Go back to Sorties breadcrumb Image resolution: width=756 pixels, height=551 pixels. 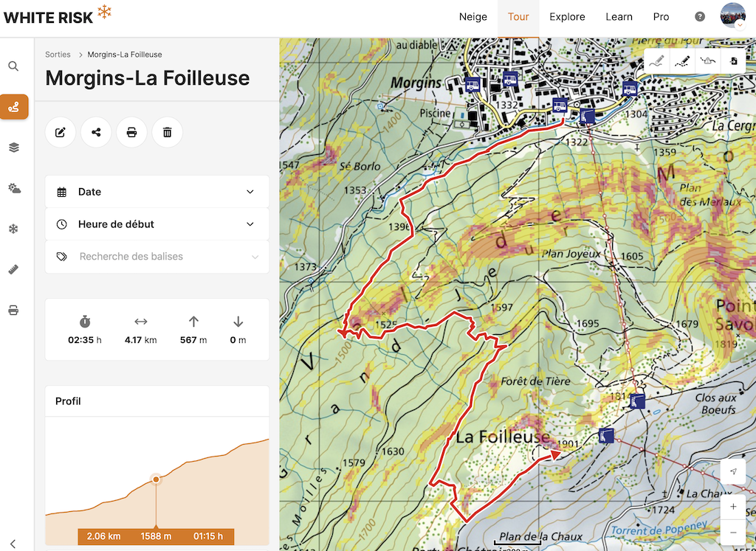click(58, 55)
